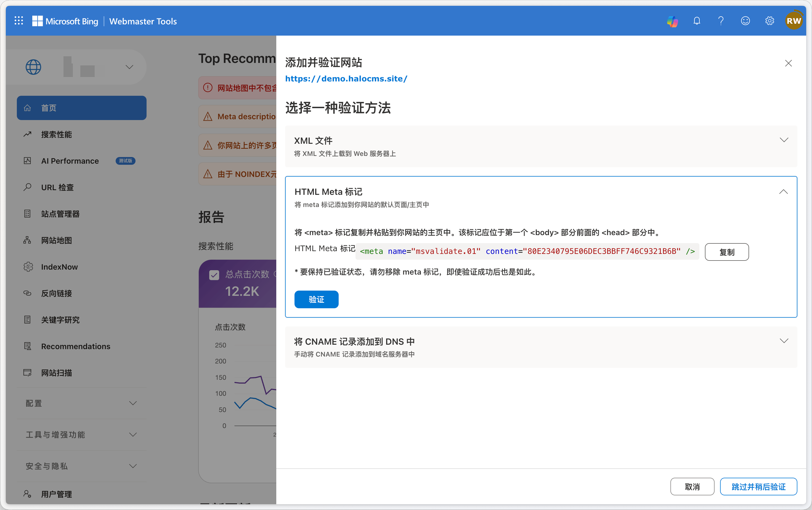
Task: Open notifications bell icon
Action: tap(697, 21)
